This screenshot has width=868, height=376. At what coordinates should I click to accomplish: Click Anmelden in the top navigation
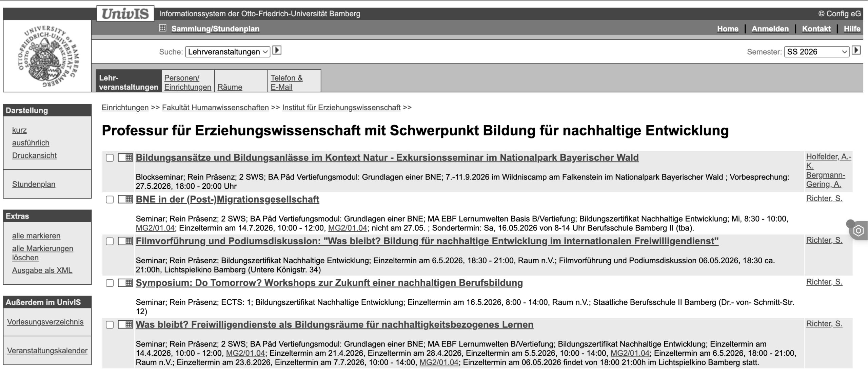coord(770,29)
